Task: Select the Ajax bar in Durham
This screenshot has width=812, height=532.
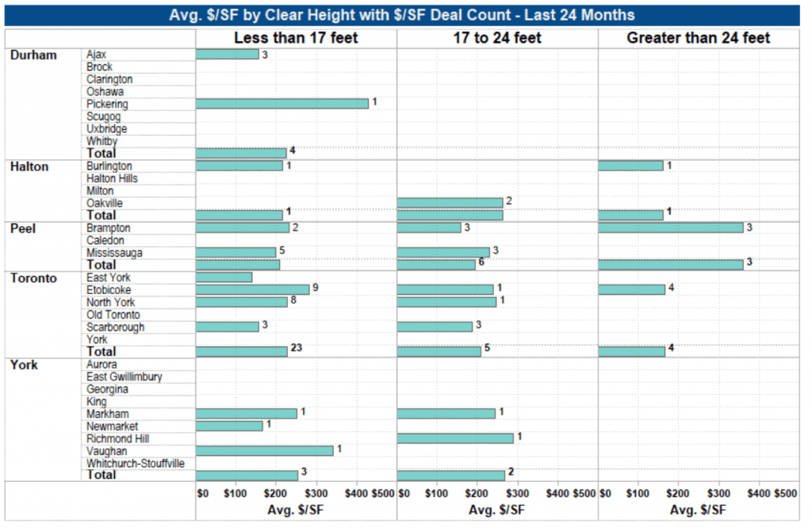Action: point(228,55)
